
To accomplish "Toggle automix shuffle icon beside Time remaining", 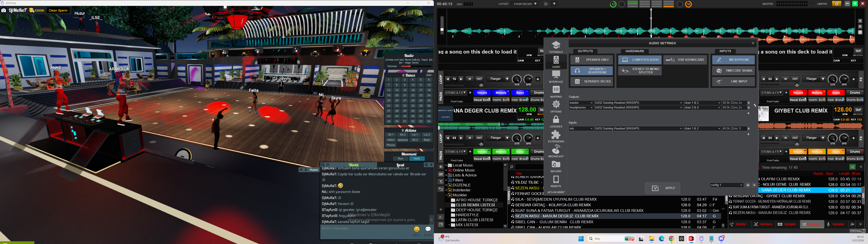I will 852,167.
